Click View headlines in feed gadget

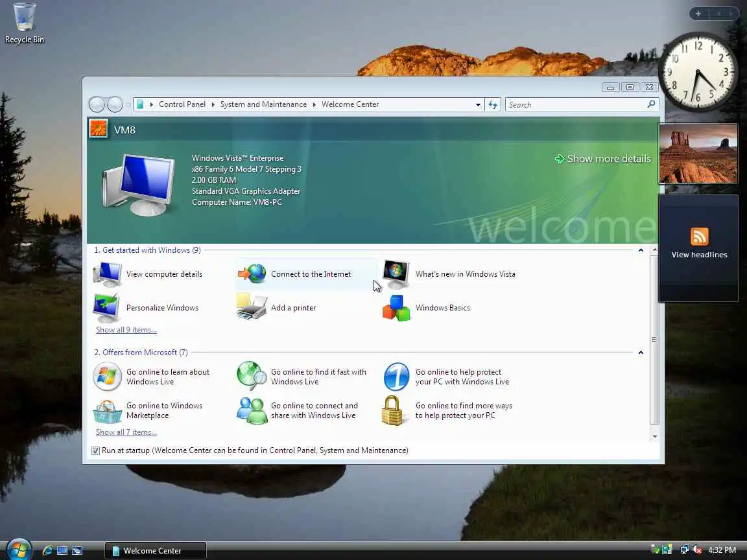coord(700,255)
